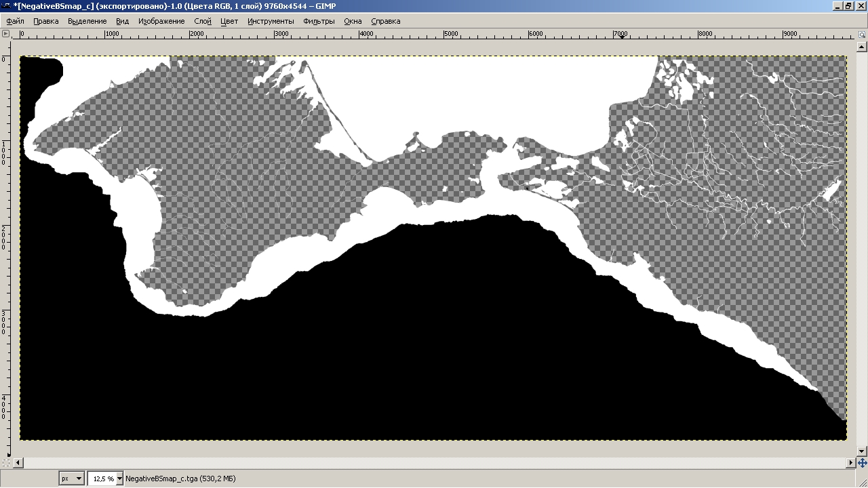Open the Слой menu
The height and width of the screenshot is (488, 868).
click(x=203, y=21)
